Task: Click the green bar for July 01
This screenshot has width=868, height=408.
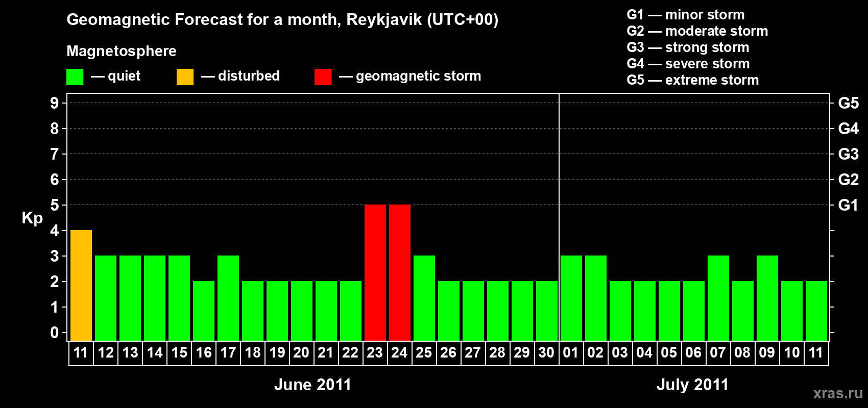Action: tap(571, 298)
